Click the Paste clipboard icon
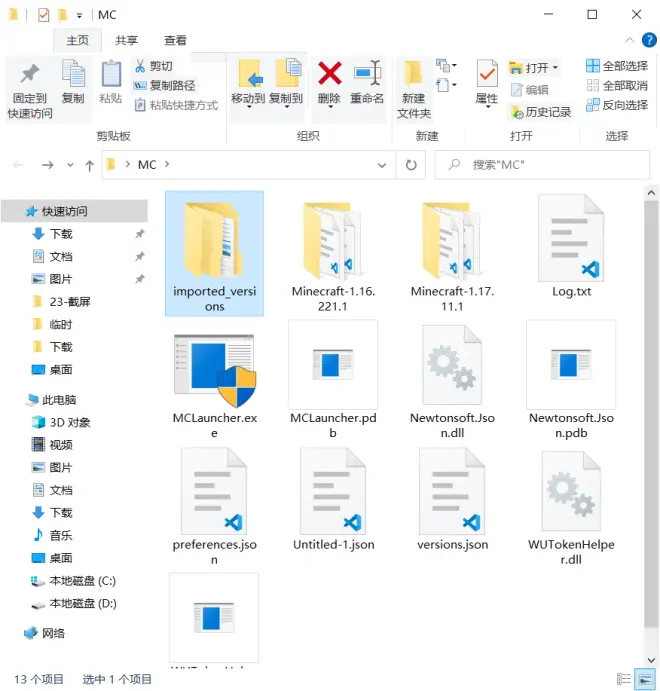Image resolution: width=660 pixels, height=691 pixels. click(111, 74)
